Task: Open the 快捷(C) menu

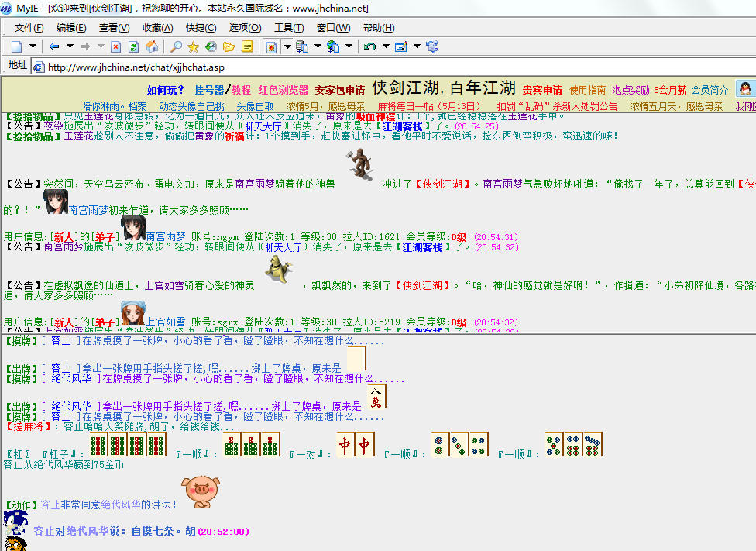Action: click(201, 28)
